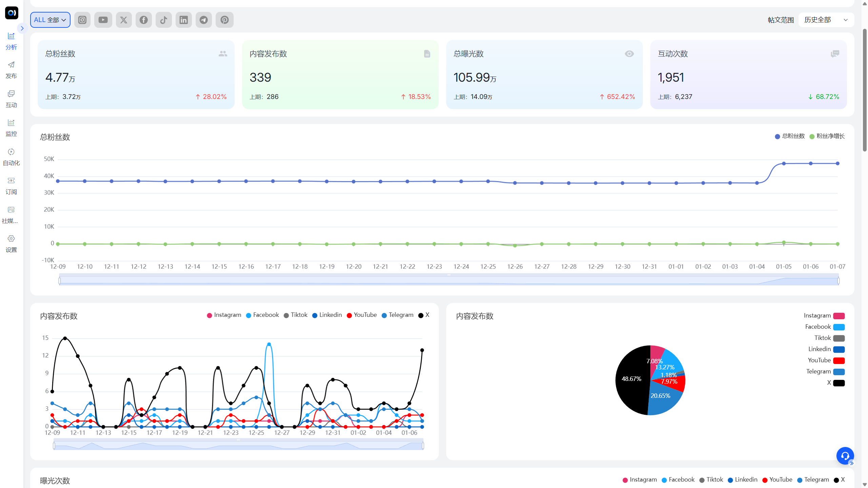Go to 发布 in the sidebar
Viewport: 868px width, 488px height.
(x=11, y=70)
